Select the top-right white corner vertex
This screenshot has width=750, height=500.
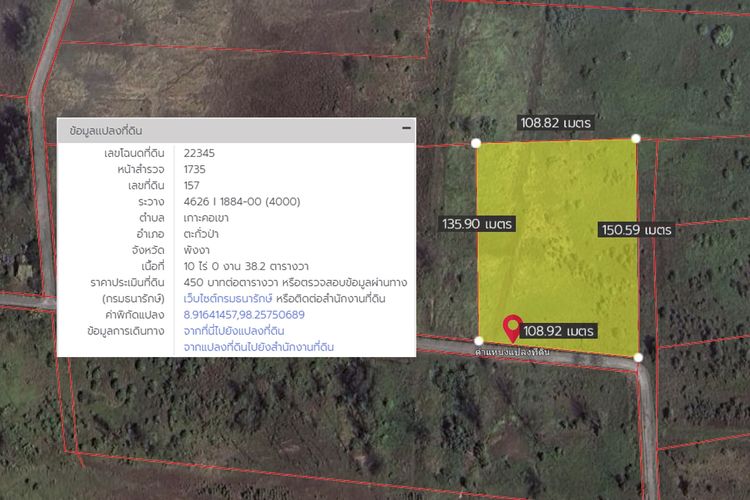tap(636, 139)
